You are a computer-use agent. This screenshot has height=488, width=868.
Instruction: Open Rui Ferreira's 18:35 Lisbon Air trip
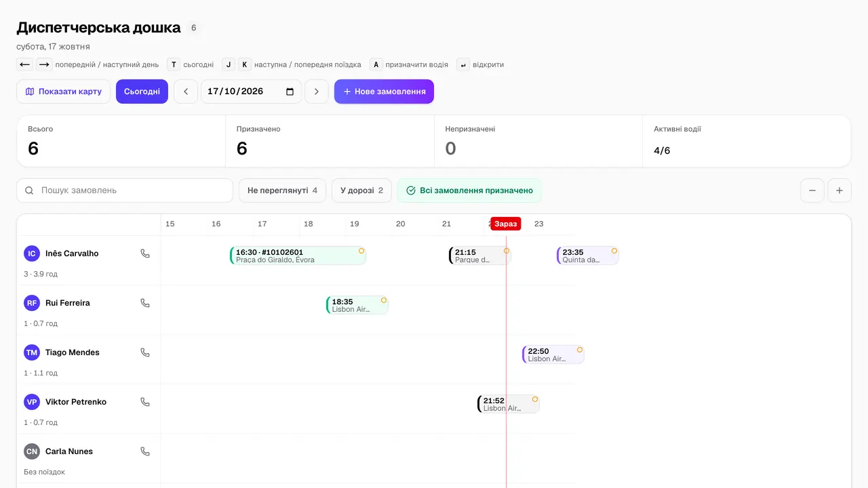pyautogui.click(x=357, y=305)
